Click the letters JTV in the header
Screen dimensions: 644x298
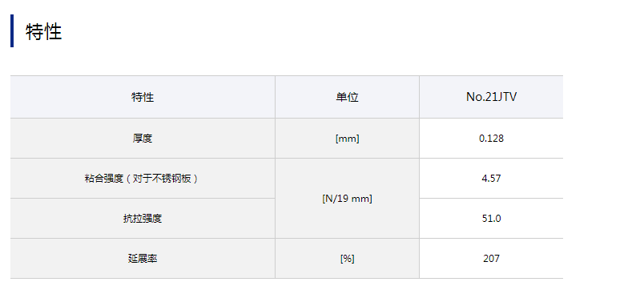(x=506, y=97)
